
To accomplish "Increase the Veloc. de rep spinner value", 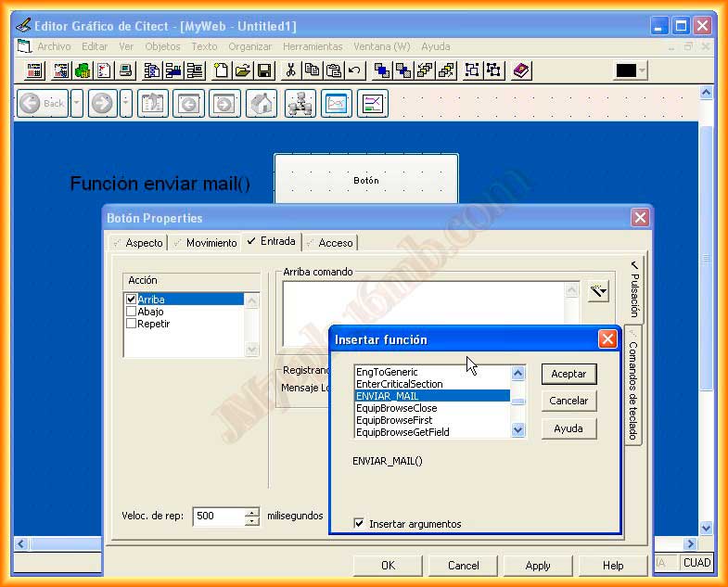I will coord(252,511).
